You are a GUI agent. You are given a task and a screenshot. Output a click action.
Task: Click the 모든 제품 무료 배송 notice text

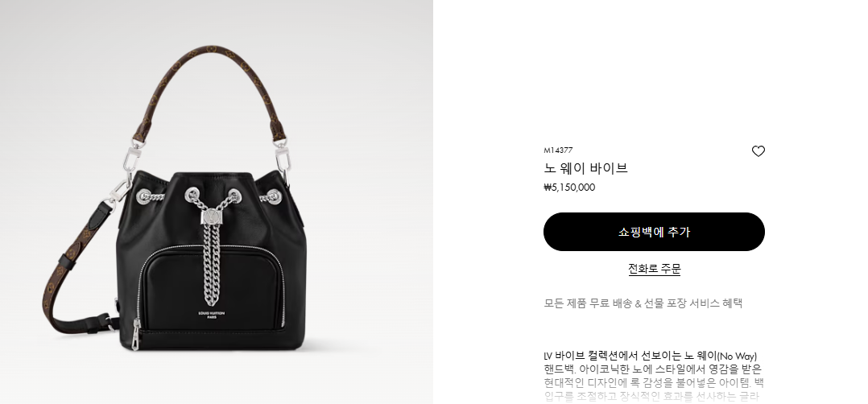643,303
